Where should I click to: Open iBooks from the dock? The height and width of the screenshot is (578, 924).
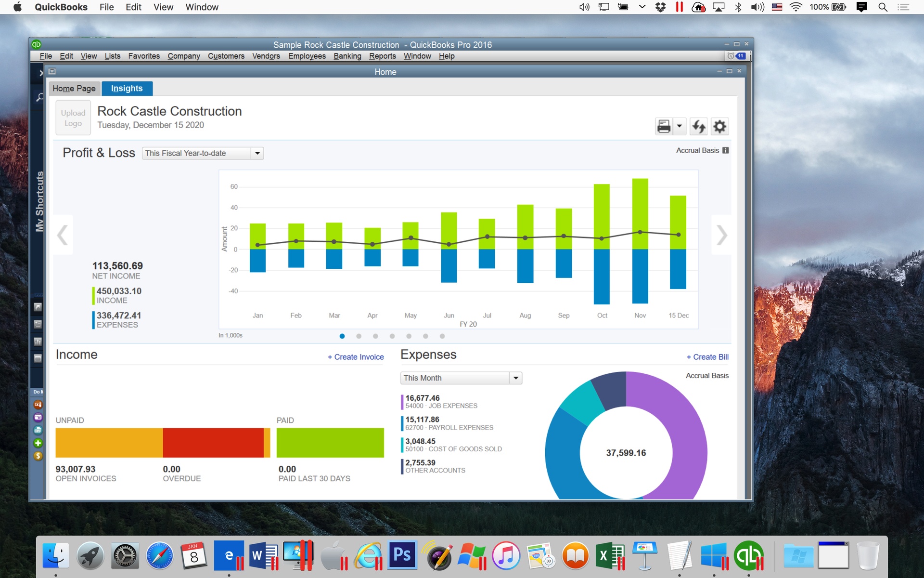(x=575, y=556)
